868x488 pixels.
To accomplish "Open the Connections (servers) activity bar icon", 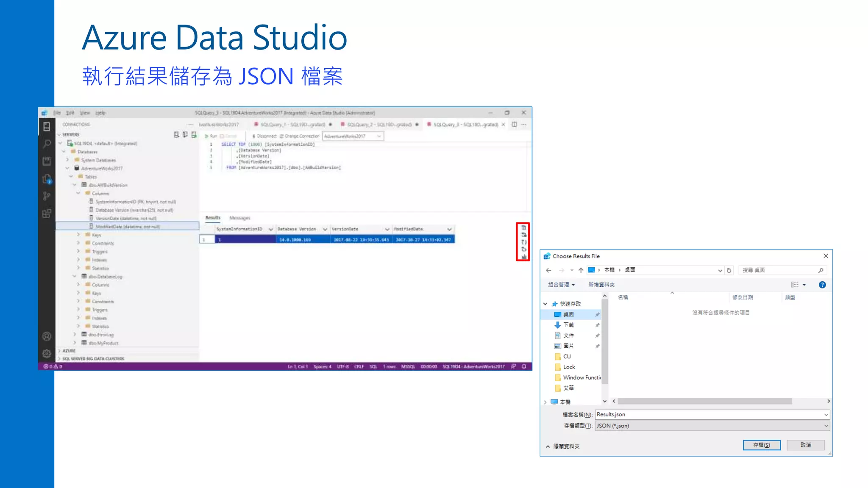I will 47,126.
